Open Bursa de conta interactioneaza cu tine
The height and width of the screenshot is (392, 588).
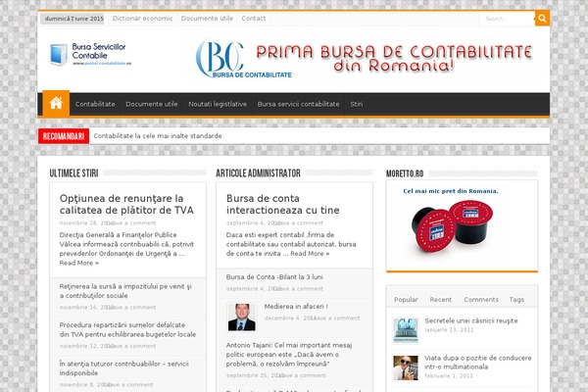(283, 204)
